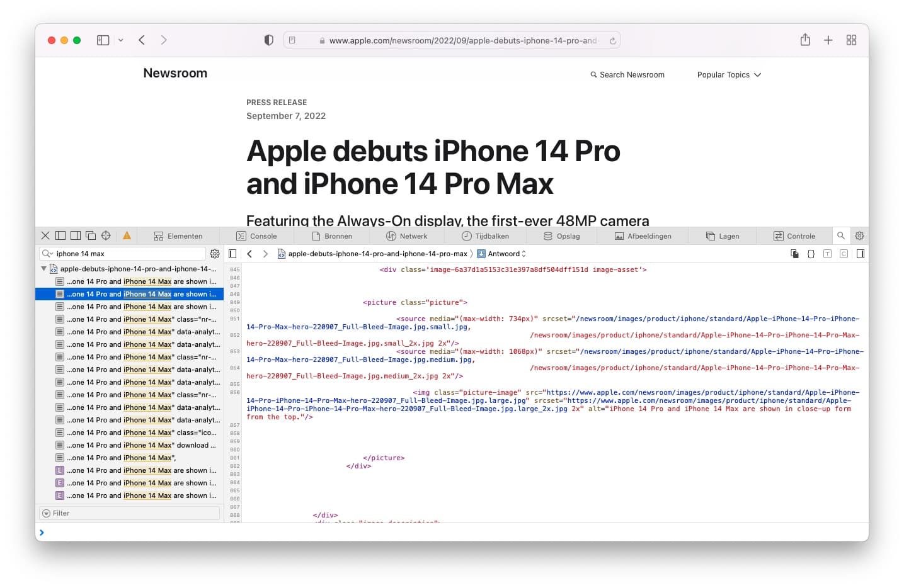The image size is (904, 588).
Task: Click the console prompt chevron at the bottom
Action: click(42, 533)
